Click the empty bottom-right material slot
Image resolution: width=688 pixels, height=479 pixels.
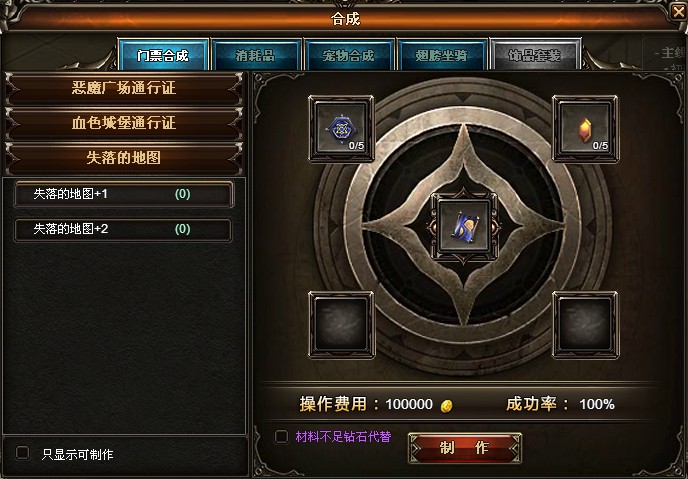[x=585, y=325]
